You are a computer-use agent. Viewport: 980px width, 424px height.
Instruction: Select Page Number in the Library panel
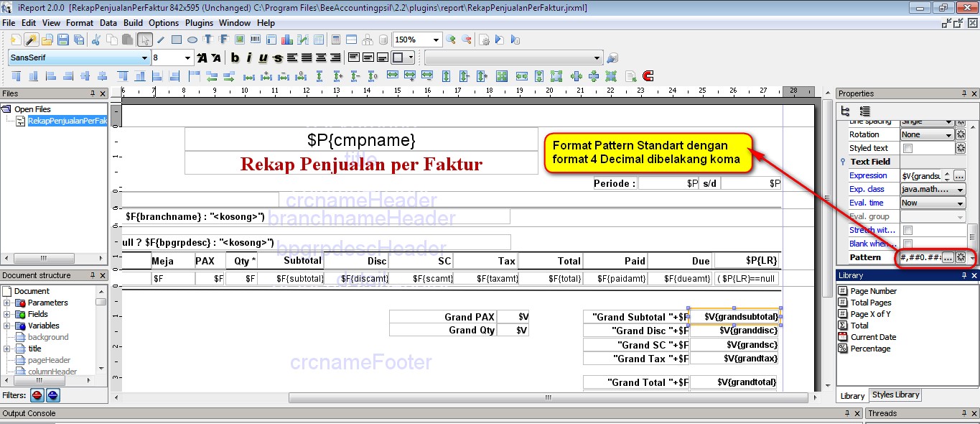[873, 291]
